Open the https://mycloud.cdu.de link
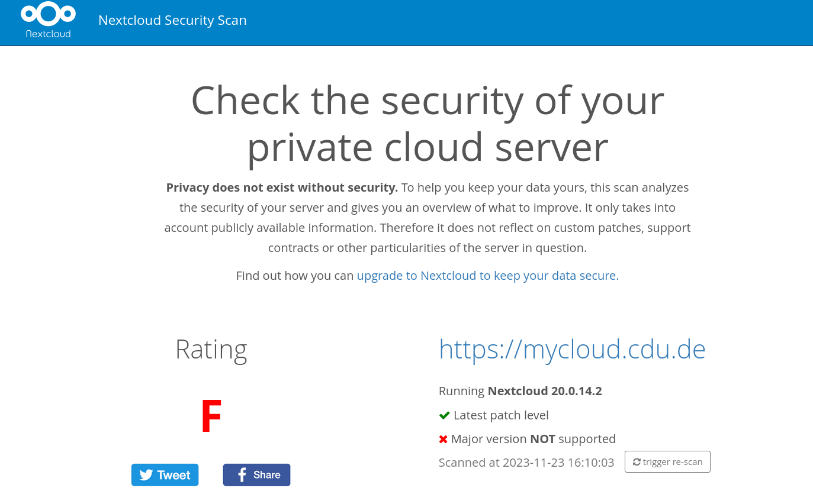 (572, 349)
